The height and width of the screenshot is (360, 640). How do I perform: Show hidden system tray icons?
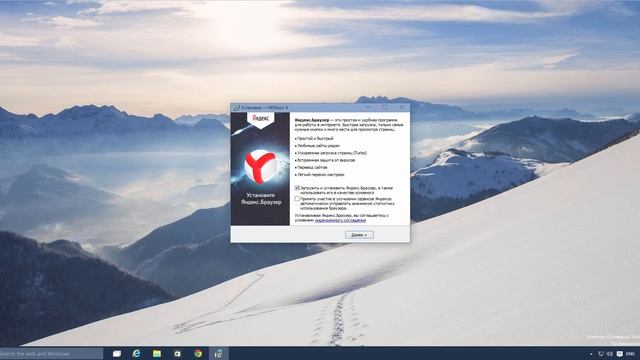(591, 354)
